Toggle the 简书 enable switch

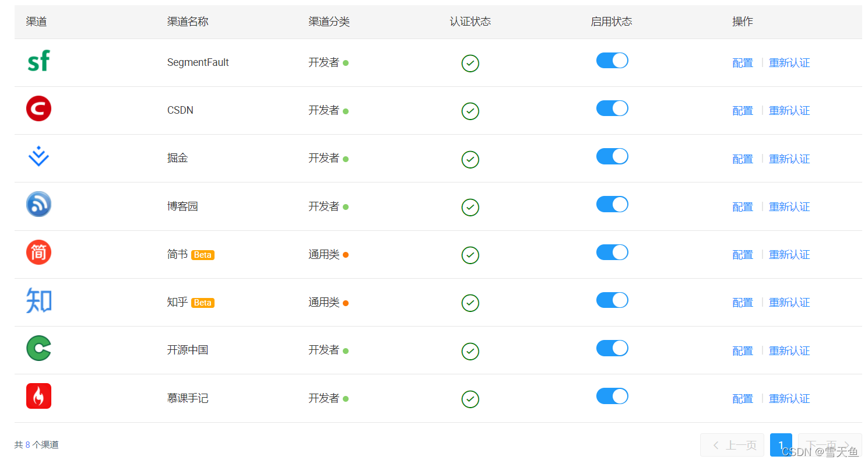[612, 252]
